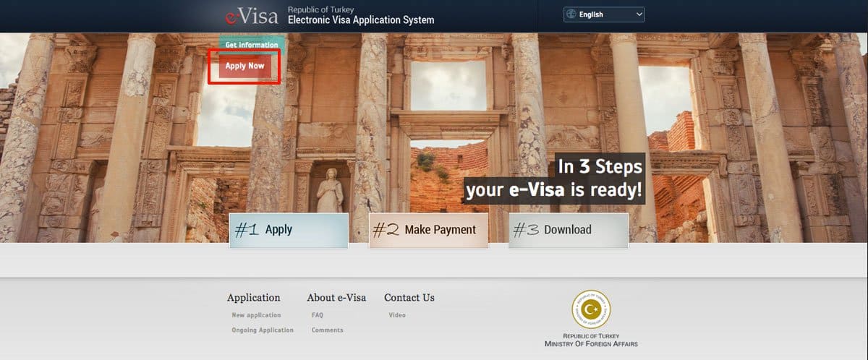Click the "In 3 Steps your e-Visa is ready" banner

555,179
